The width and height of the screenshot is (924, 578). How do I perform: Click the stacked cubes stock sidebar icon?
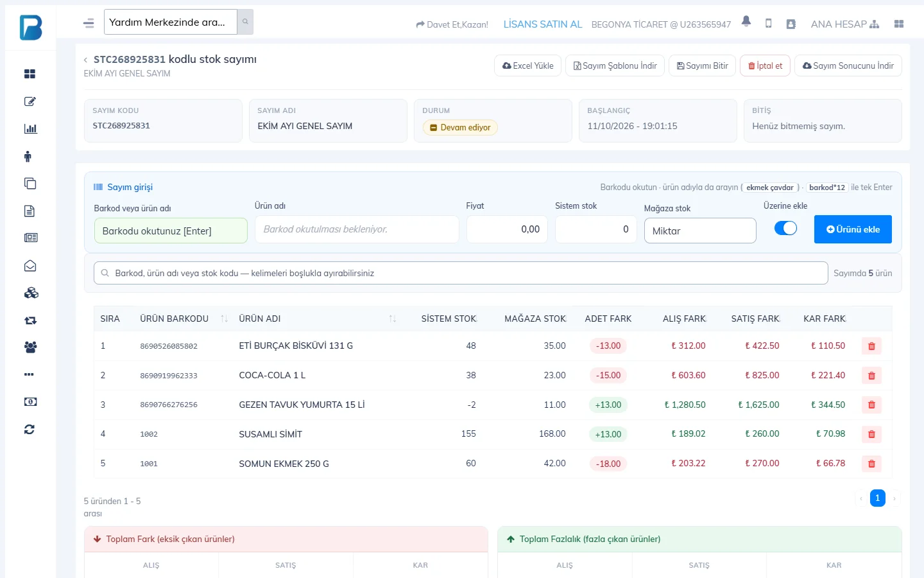(x=31, y=293)
